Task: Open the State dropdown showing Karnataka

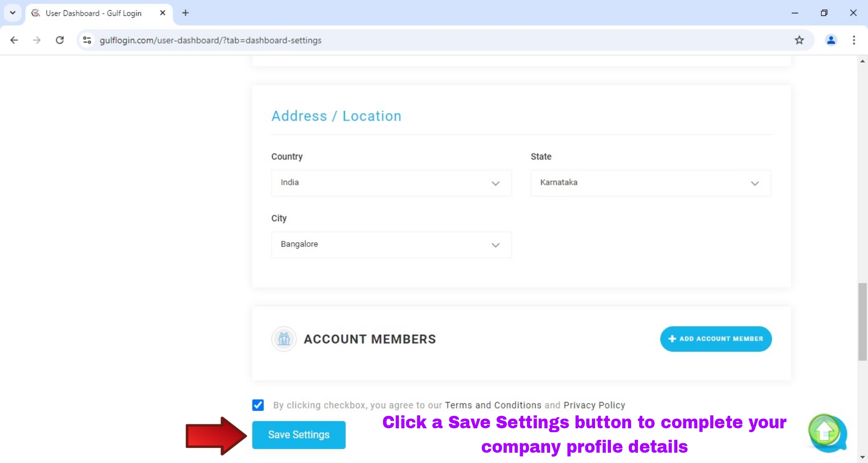Action: point(650,183)
